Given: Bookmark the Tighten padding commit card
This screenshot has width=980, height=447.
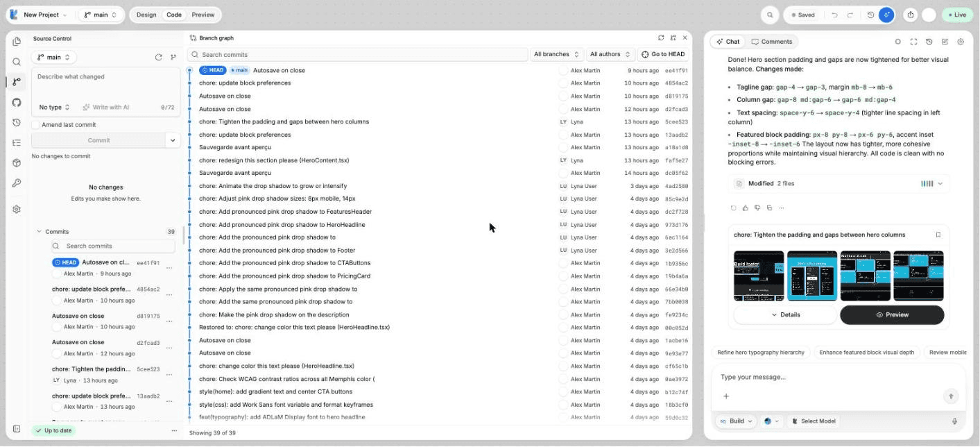Looking at the screenshot, I should click(938, 235).
